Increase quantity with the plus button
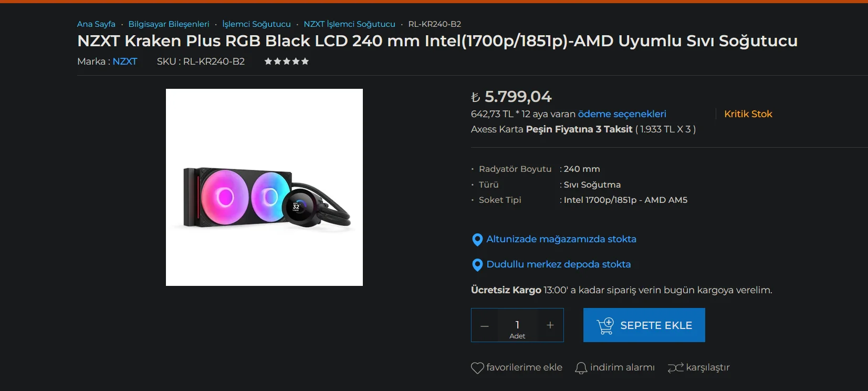The width and height of the screenshot is (868, 391). 550,325
